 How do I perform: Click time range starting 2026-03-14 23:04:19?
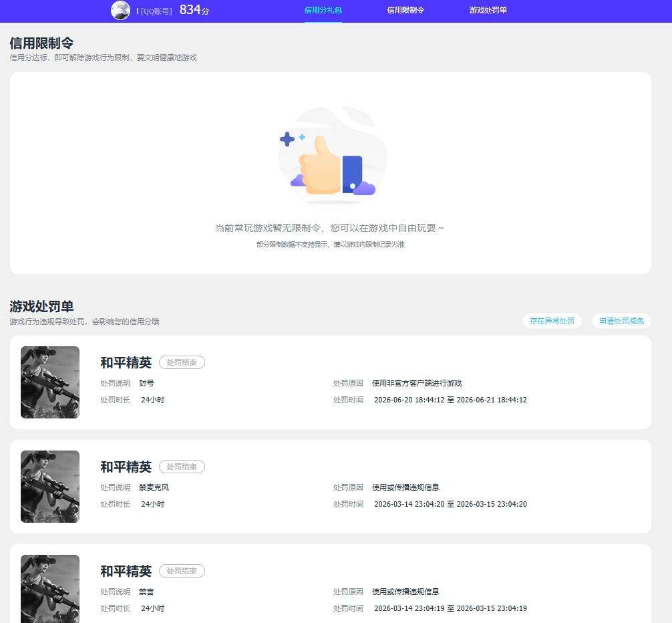tap(450, 608)
